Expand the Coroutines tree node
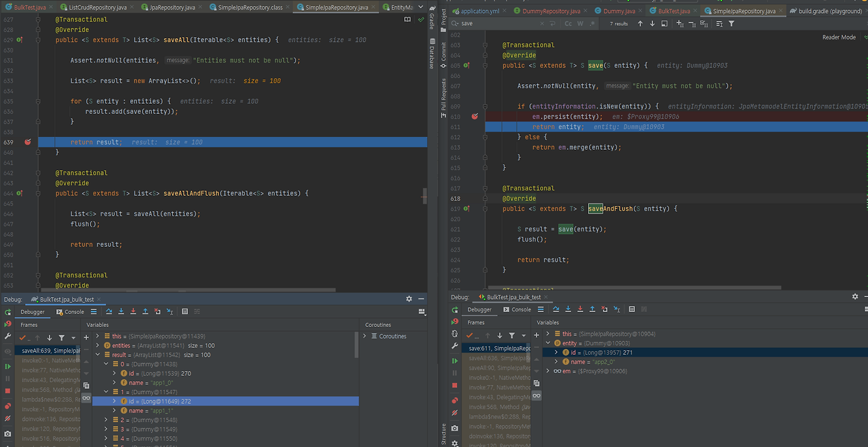Screen dimensions: 868x447 click(366, 336)
